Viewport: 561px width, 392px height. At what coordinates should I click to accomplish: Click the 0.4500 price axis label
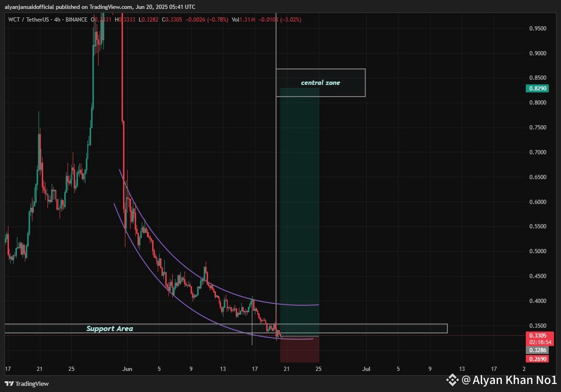538,276
